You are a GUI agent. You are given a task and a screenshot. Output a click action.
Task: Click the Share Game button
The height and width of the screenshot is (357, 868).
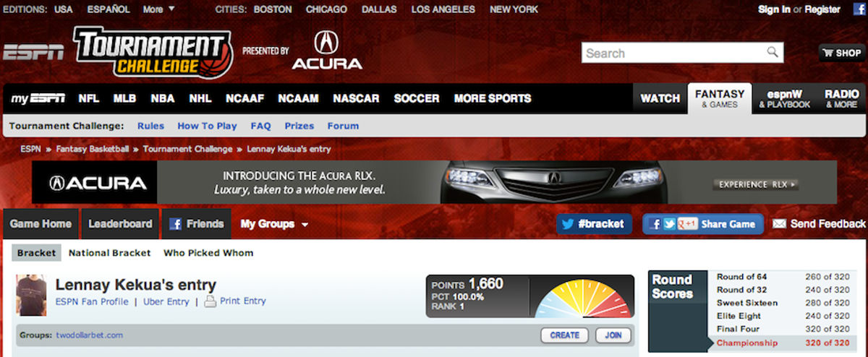[x=703, y=224]
